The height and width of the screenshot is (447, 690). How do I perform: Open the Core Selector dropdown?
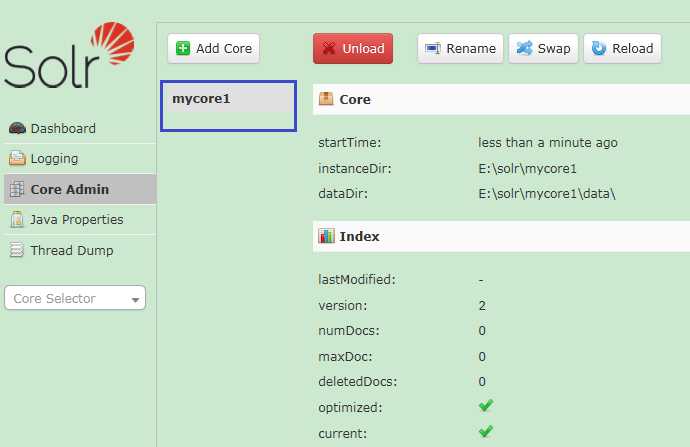coord(75,298)
